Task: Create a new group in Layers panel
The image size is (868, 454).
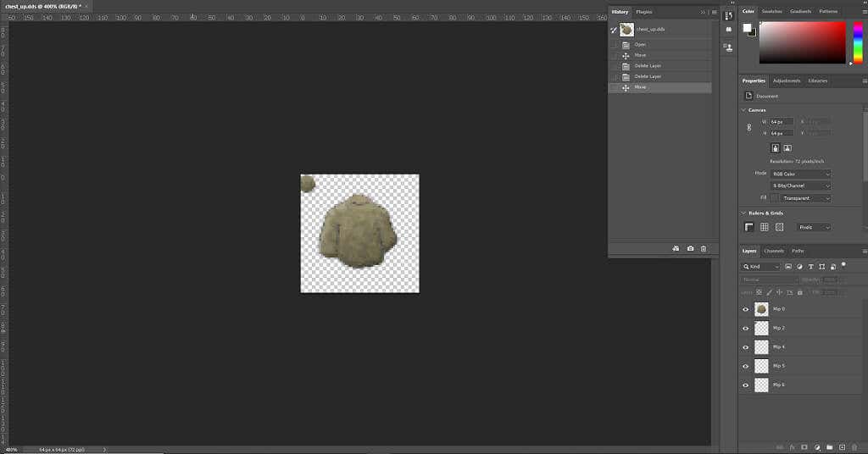Action: (829, 447)
